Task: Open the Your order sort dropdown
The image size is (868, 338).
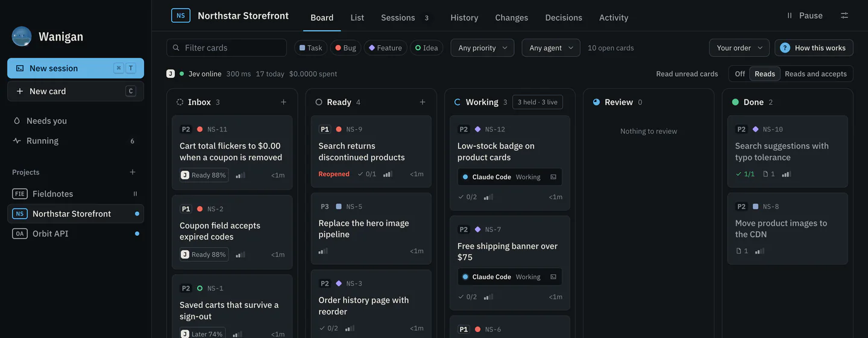Action: tap(739, 48)
